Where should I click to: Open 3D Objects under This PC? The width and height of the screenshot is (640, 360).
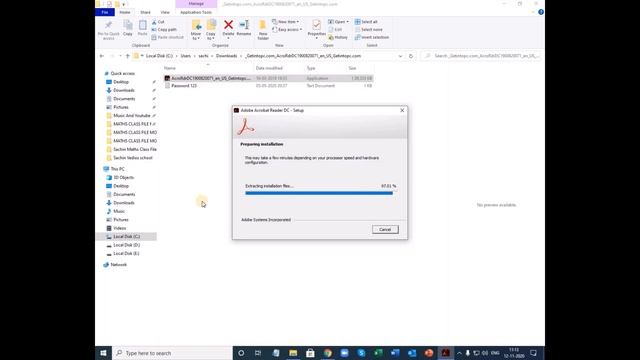[123, 178]
